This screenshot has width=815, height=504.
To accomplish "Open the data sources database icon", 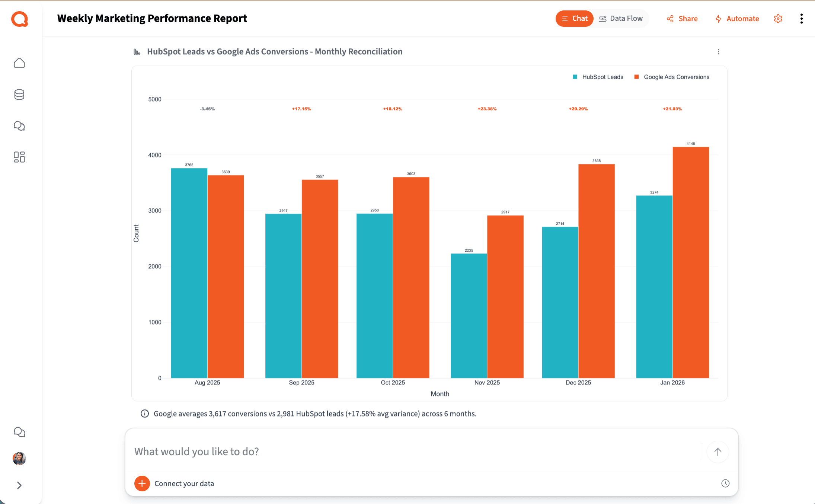I will pos(19,95).
